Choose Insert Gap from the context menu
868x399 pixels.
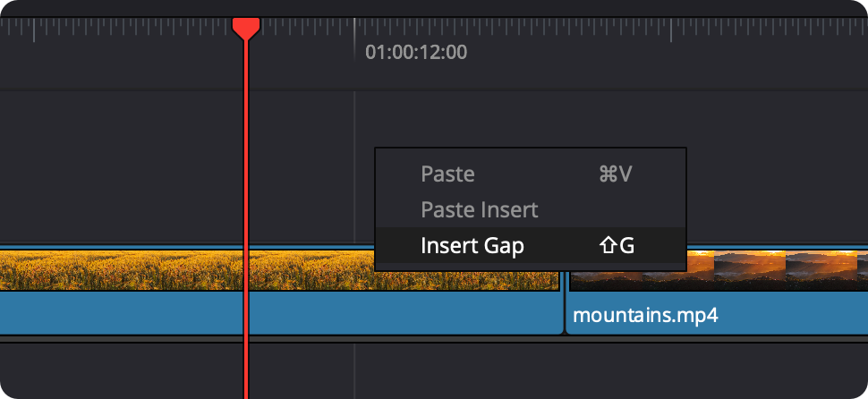tap(472, 245)
